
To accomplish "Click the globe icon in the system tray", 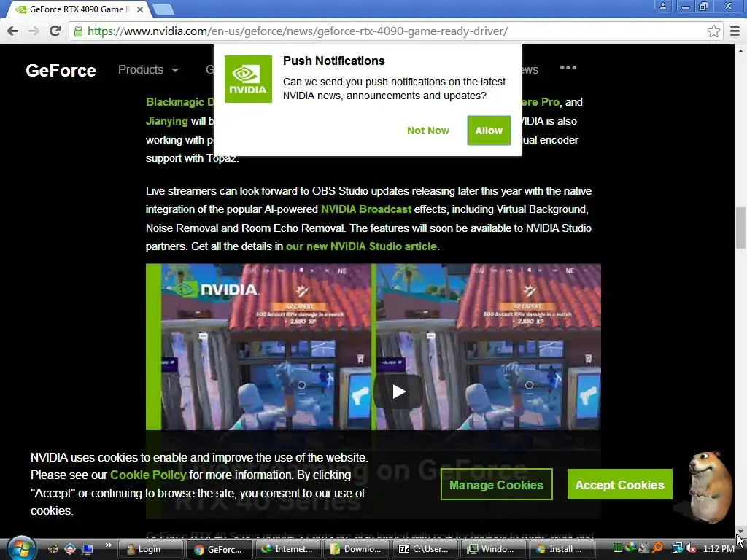I will click(x=631, y=548).
